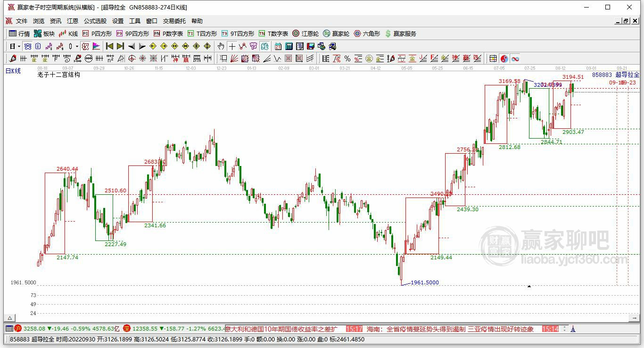Viewport: 644px width, 348px height.
Task: Open the 交易委托 menu
Action: coord(174,21)
